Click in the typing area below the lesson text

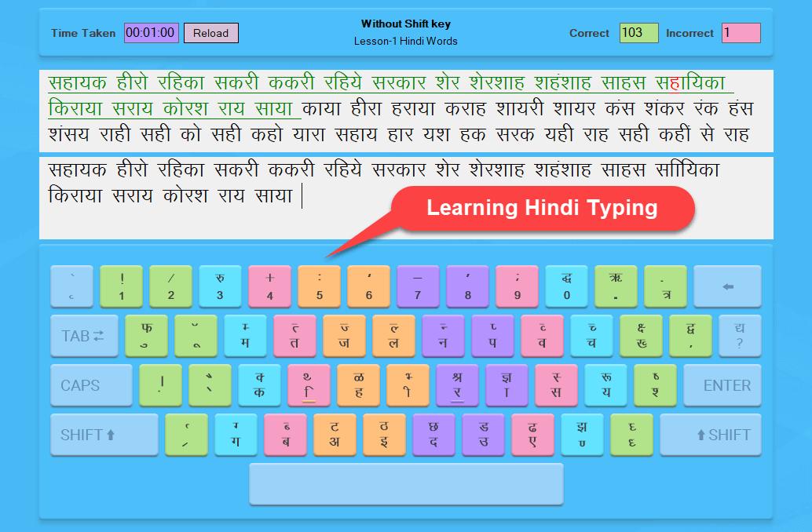click(406, 198)
